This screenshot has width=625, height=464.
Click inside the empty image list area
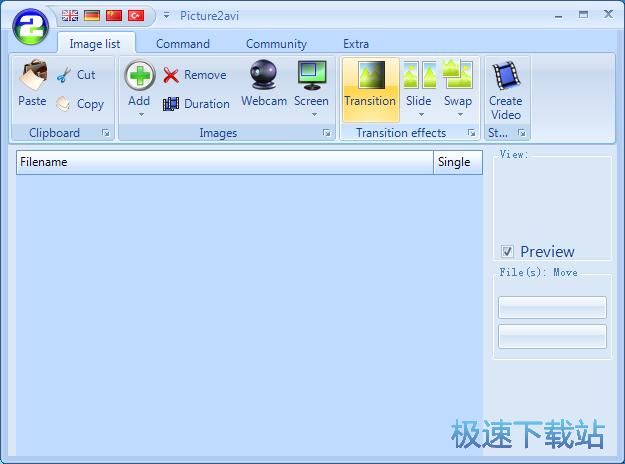(x=250, y=315)
